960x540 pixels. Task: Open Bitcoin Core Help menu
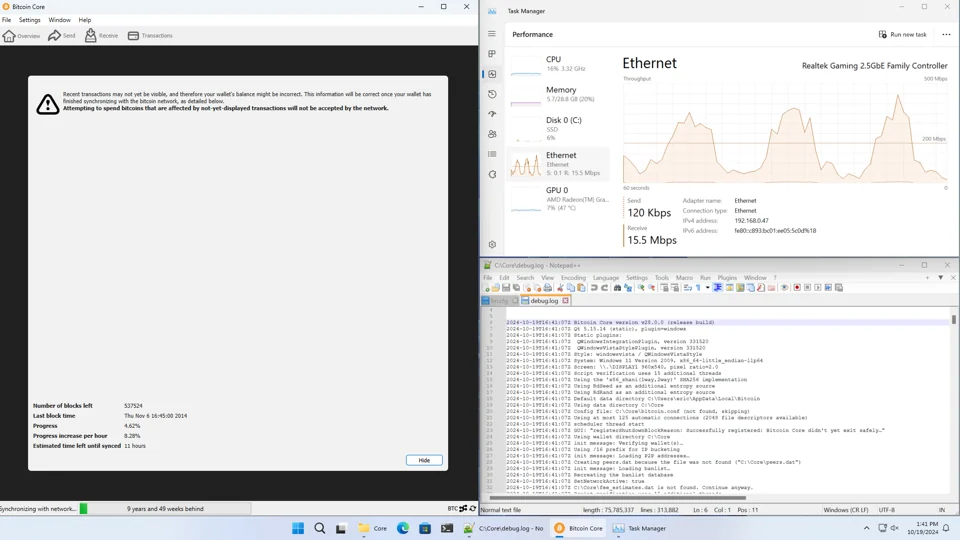click(84, 20)
